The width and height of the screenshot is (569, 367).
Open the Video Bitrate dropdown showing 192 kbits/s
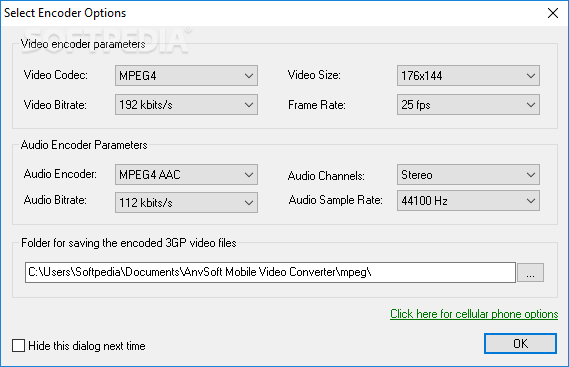pos(186,105)
